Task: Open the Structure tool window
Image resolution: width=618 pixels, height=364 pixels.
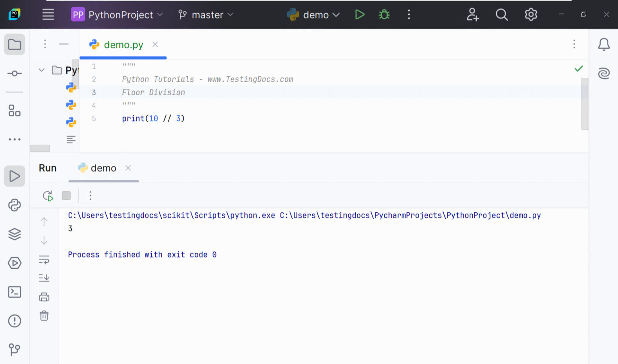Action: 14,111
